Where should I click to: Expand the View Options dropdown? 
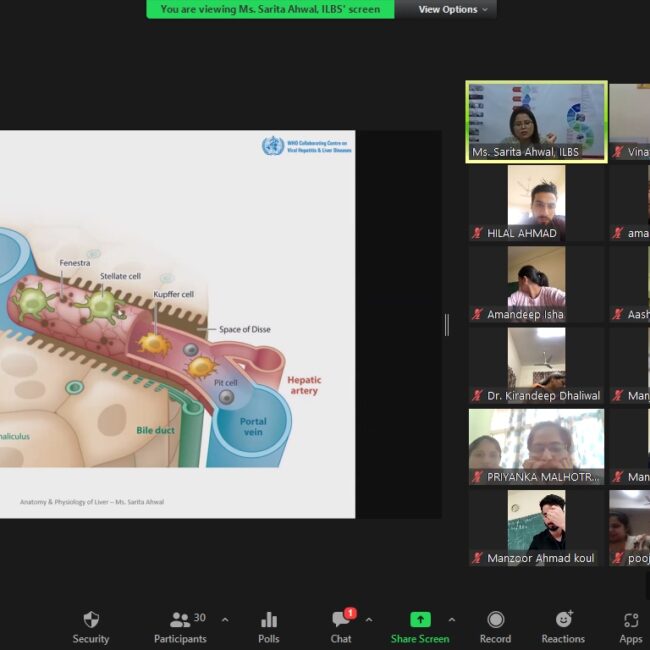coord(453,9)
